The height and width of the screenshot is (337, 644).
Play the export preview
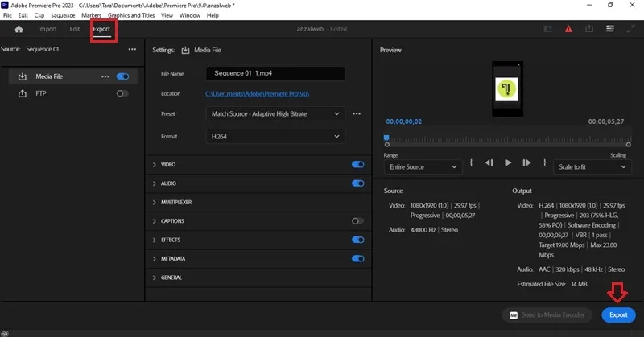[508, 163]
